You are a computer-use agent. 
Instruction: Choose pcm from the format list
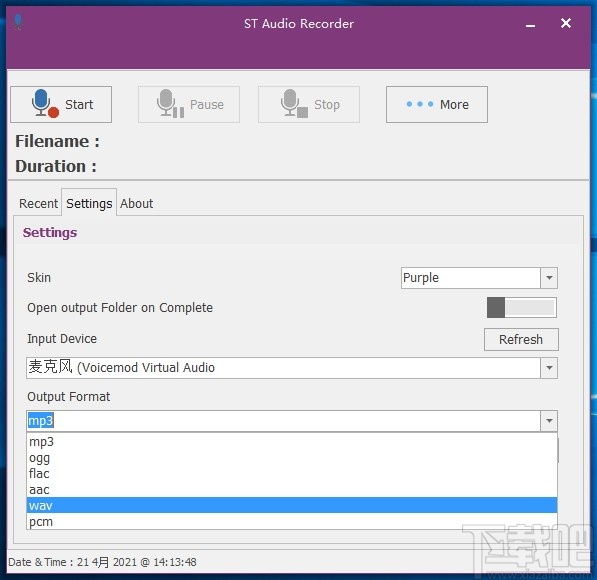pyautogui.click(x=292, y=521)
